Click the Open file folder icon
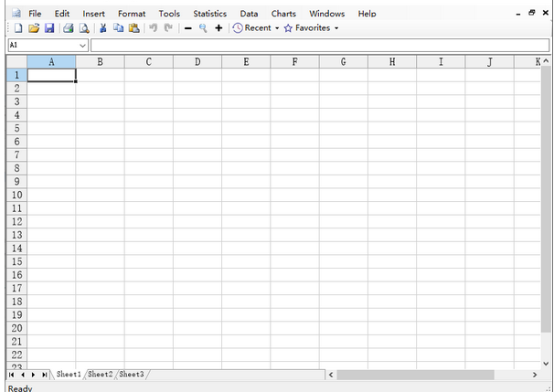The height and width of the screenshot is (392, 554). 34,28
